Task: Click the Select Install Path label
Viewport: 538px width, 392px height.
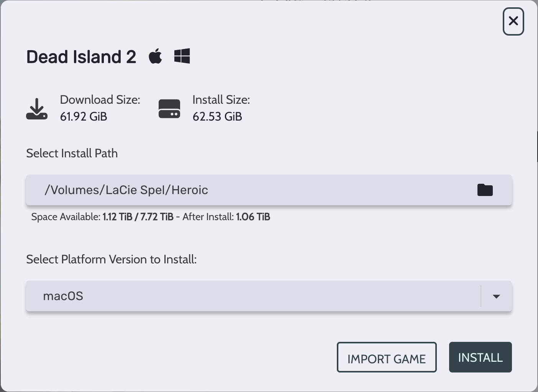Action: coord(72,153)
